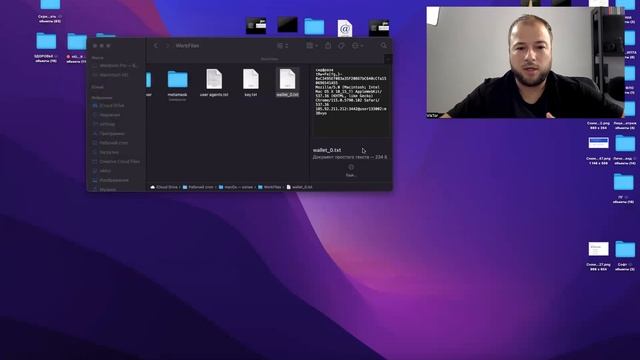Open the Group By dropdown in Finder toolbar
640x360 pixels.
(x=312, y=46)
